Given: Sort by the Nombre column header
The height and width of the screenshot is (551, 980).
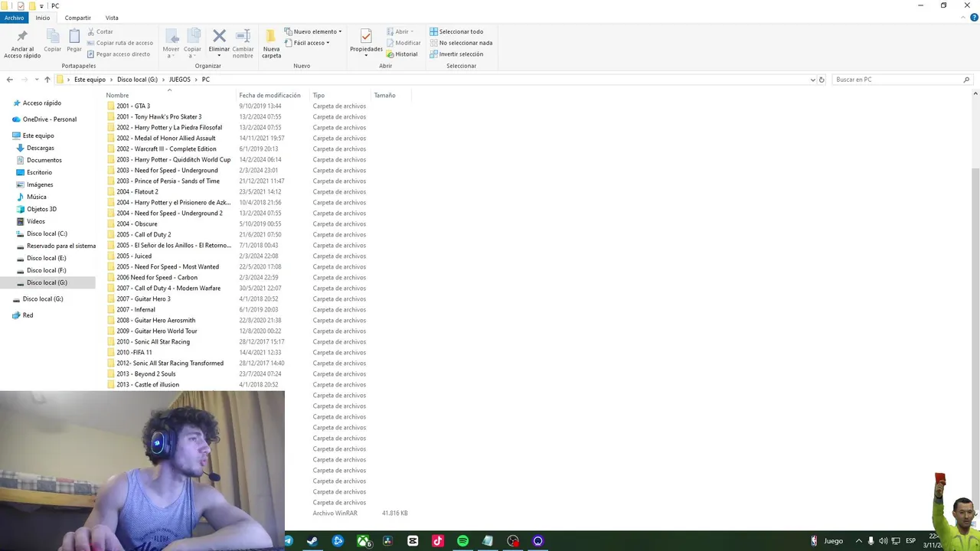Looking at the screenshot, I should [x=117, y=96].
